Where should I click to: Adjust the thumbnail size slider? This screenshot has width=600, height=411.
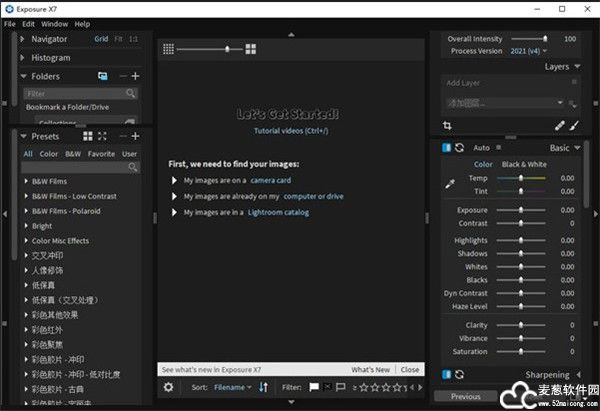point(209,49)
